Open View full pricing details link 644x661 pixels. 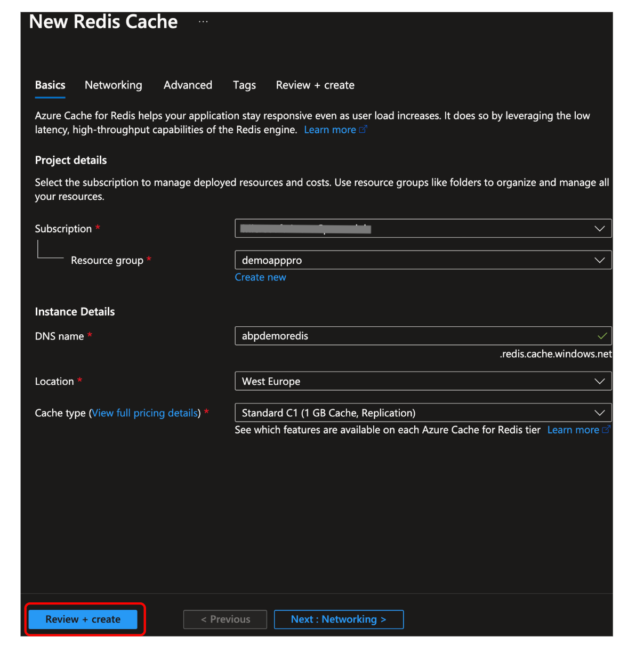coord(144,413)
